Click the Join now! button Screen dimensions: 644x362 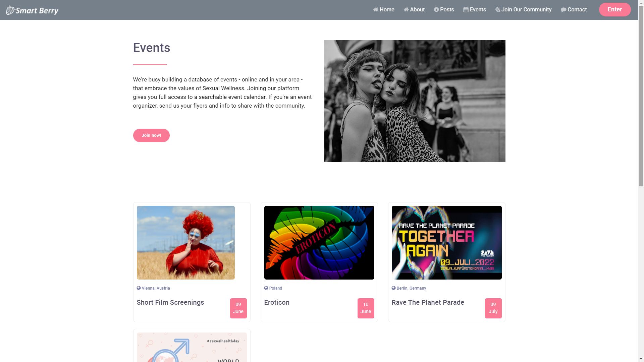point(151,135)
